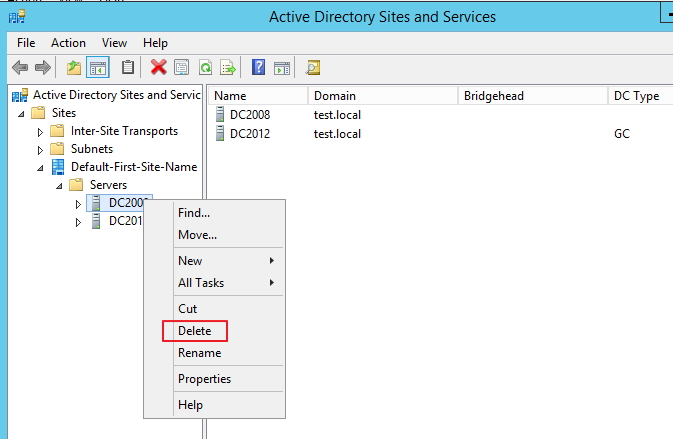
Task: Click the Paste clipboard toolbar icon
Action: coord(127,67)
